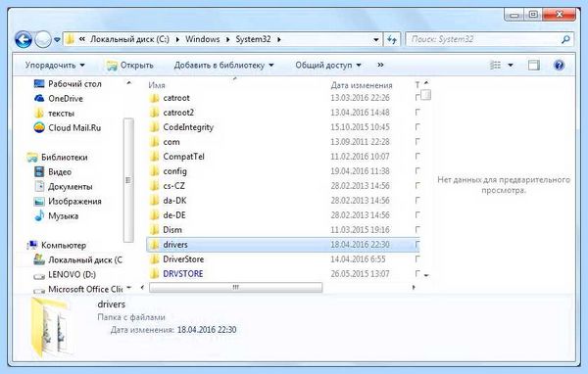This screenshot has width=588, height=374.
Task: Click Windows segment in the address path
Action: pyautogui.click(x=203, y=39)
